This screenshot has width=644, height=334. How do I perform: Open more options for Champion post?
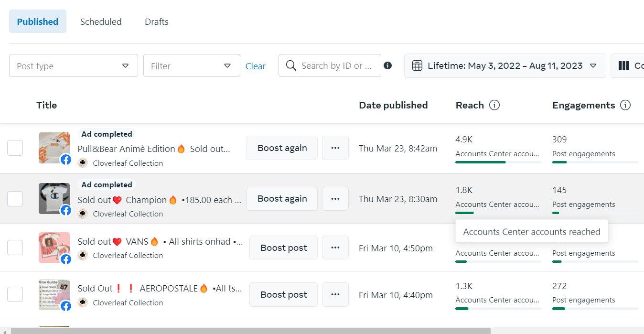(x=335, y=199)
